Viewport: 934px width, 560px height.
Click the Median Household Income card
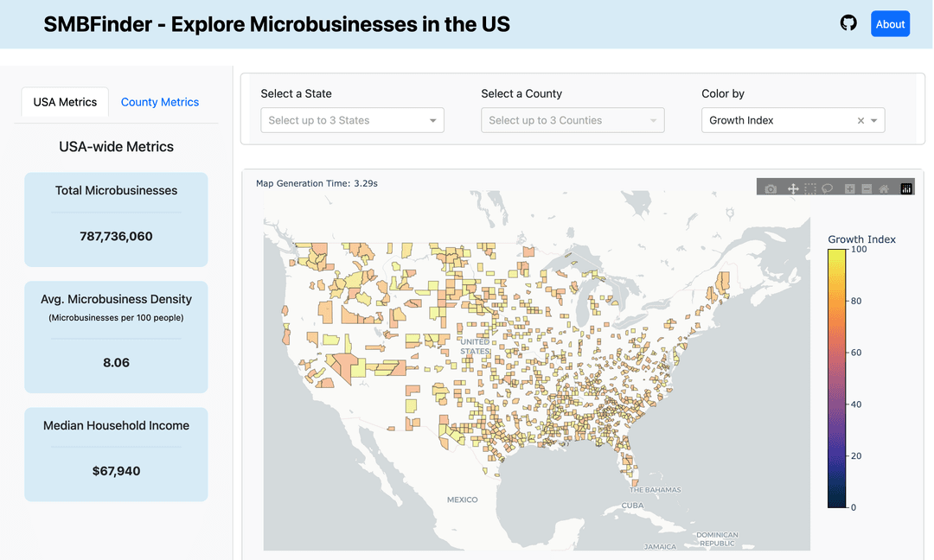116,455
